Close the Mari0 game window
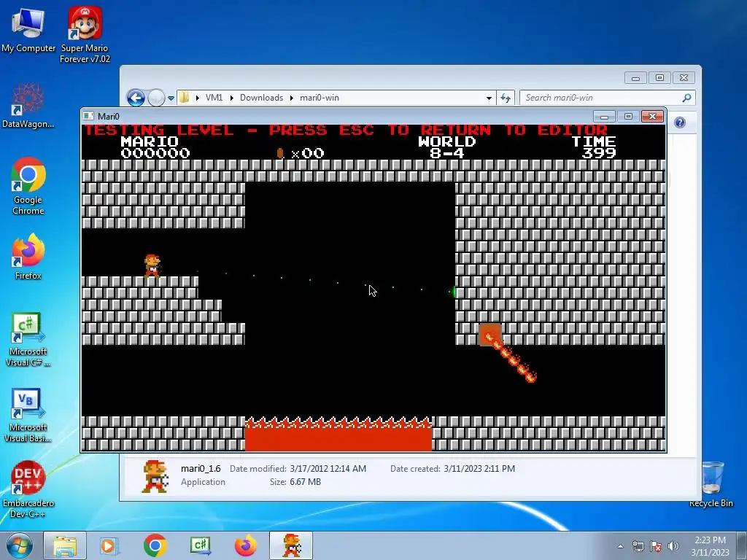This screenshot has height=560, width=747. point(652,117)
